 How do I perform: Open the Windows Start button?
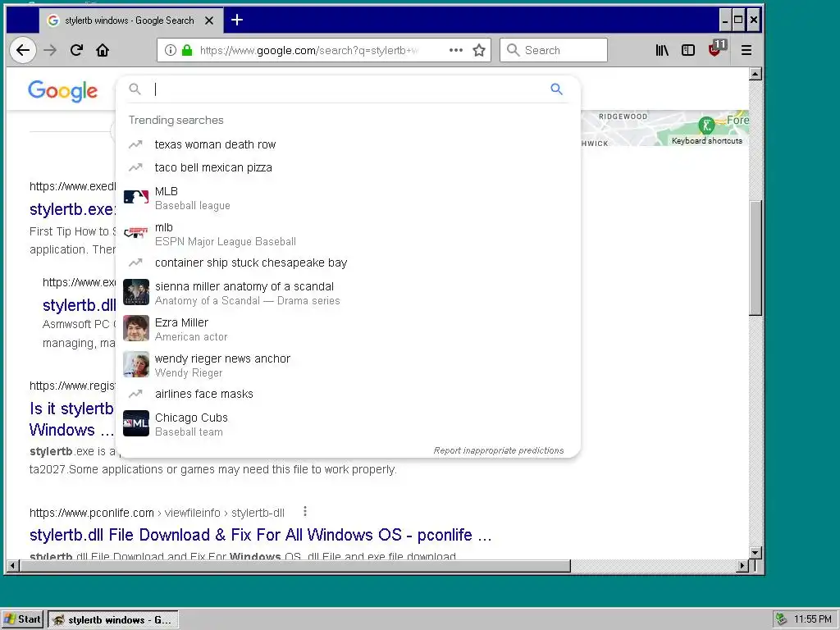[22, 619]
